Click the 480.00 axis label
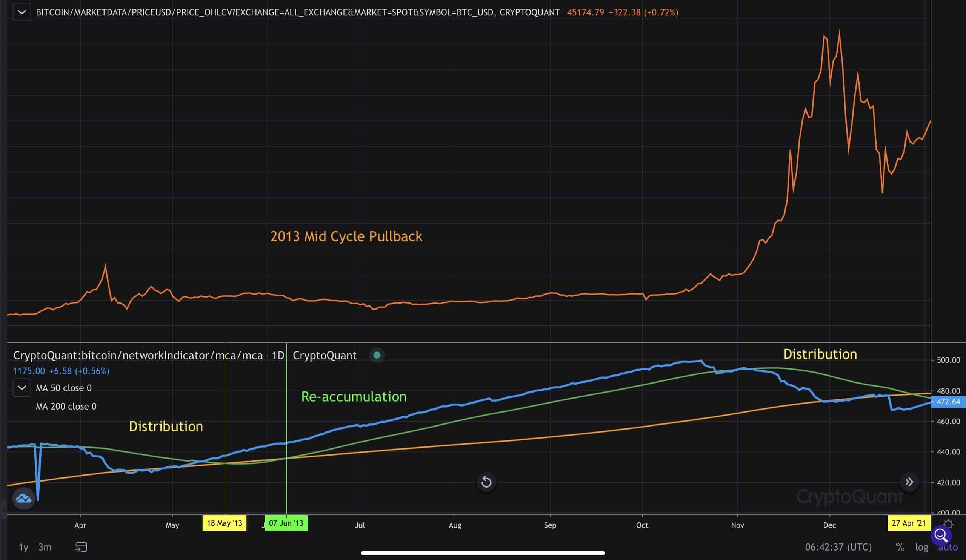Image resolution: width=966 pixels, height=560 pixels. [948, 391]
